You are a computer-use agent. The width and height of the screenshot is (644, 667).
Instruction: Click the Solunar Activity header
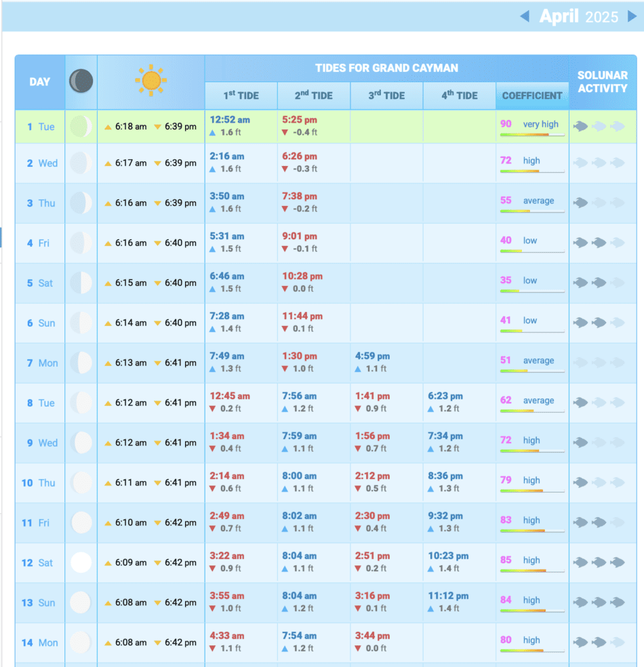click(x=602, y=82)
